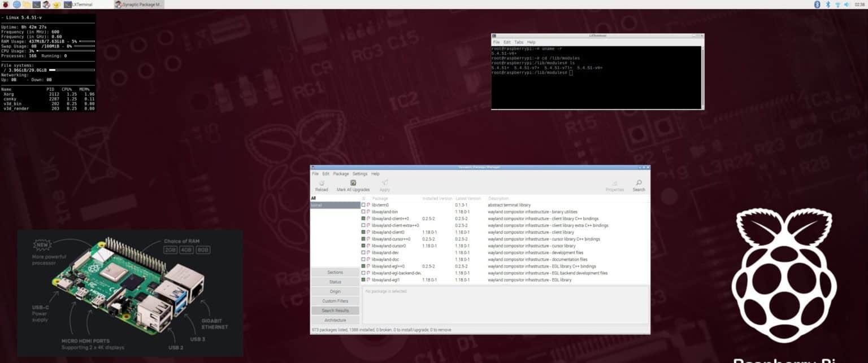
Task: Sort by the S status column header
Action: tap(363, 199)
